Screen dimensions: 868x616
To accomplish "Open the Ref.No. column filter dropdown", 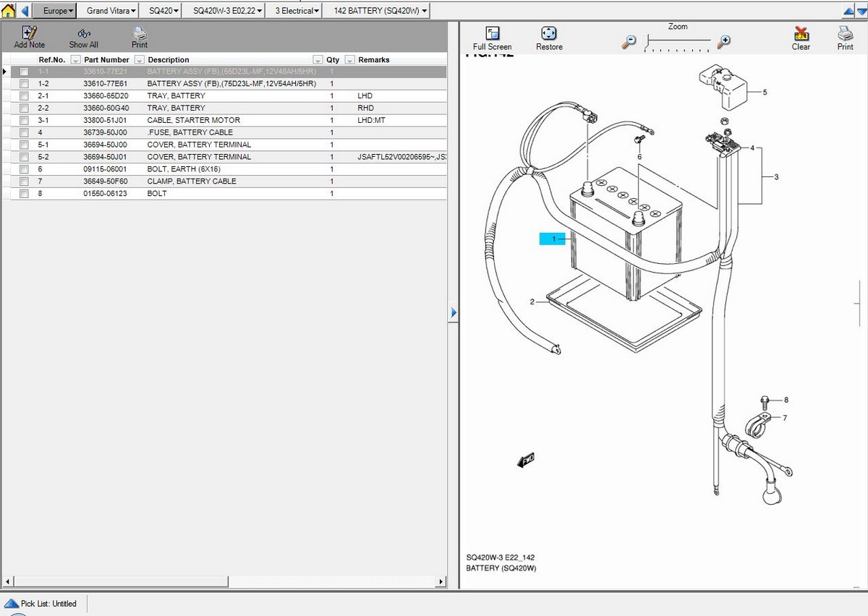I will (75, 60).
